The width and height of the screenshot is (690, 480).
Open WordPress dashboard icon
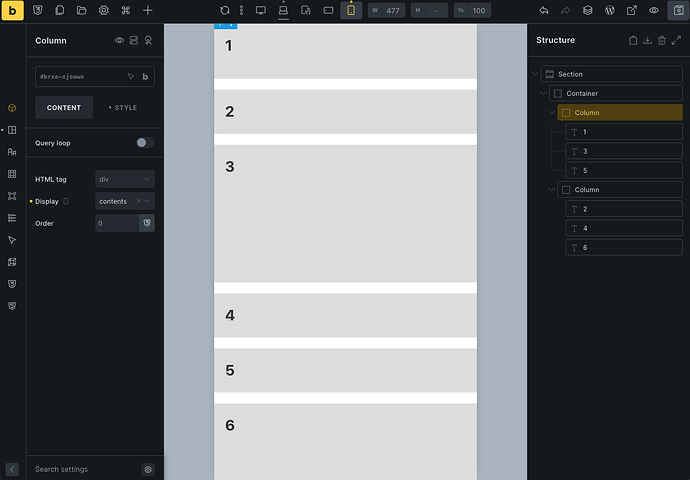tap(610, 10)
